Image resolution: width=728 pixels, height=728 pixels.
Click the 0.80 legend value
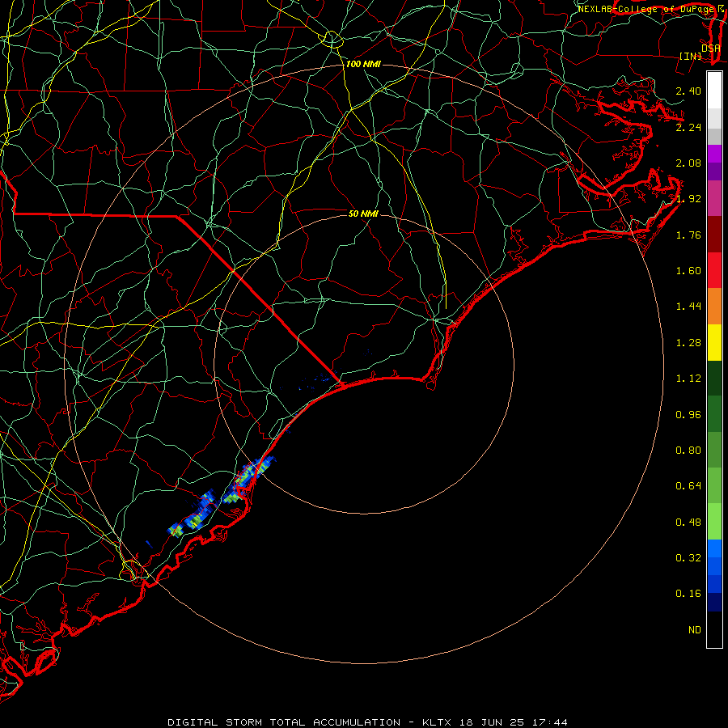click(688, 451)
